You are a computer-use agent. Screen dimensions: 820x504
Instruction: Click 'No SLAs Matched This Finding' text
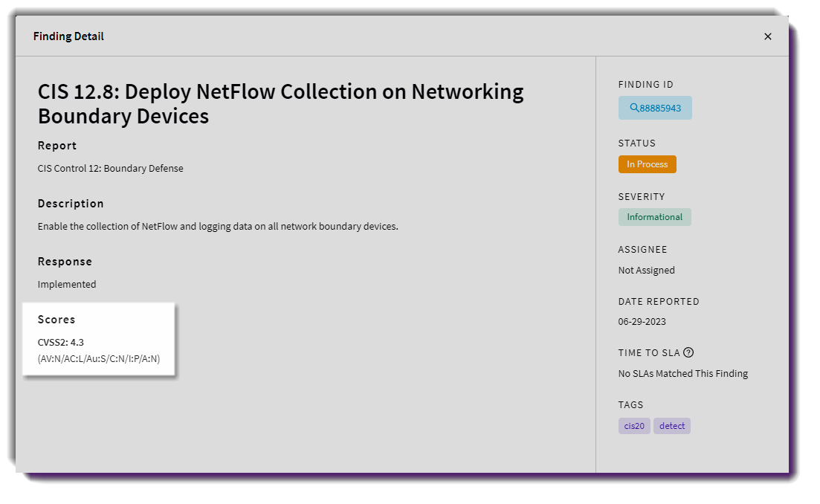coord(683,373)
